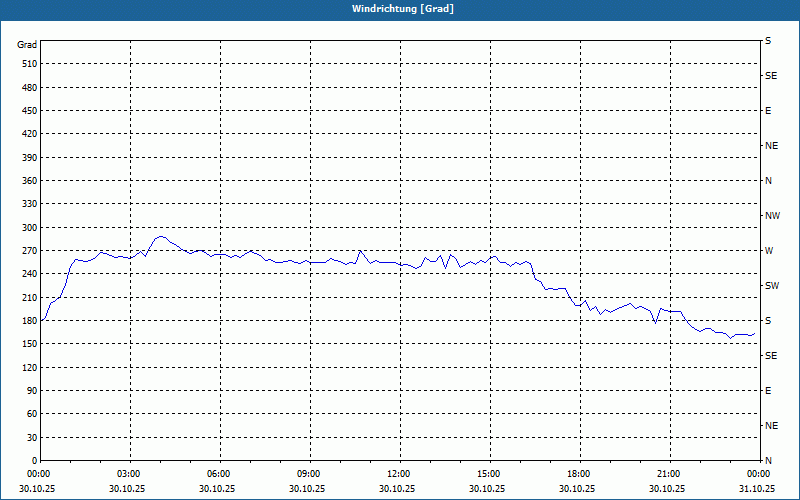Select the 06:00 time axis label
The image size is (800, 500).
[220, 474]
